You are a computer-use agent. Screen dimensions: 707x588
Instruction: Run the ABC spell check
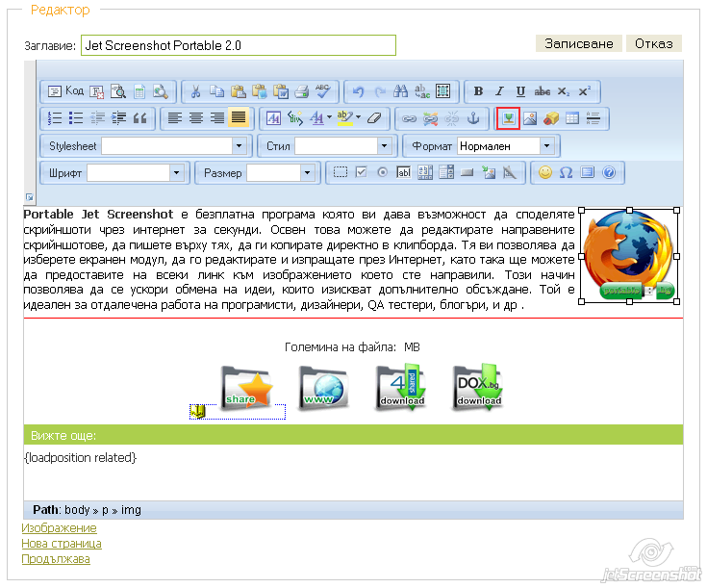click(323, 91)
